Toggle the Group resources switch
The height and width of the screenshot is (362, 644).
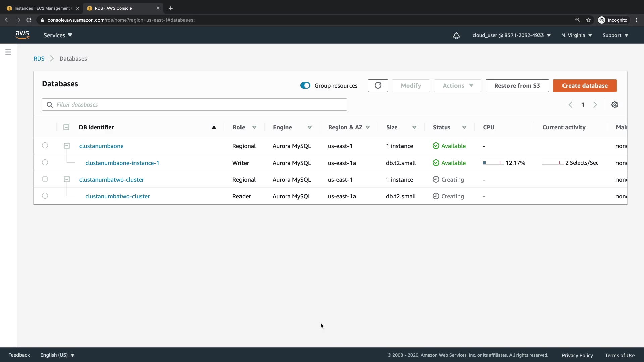pos(305,86)
